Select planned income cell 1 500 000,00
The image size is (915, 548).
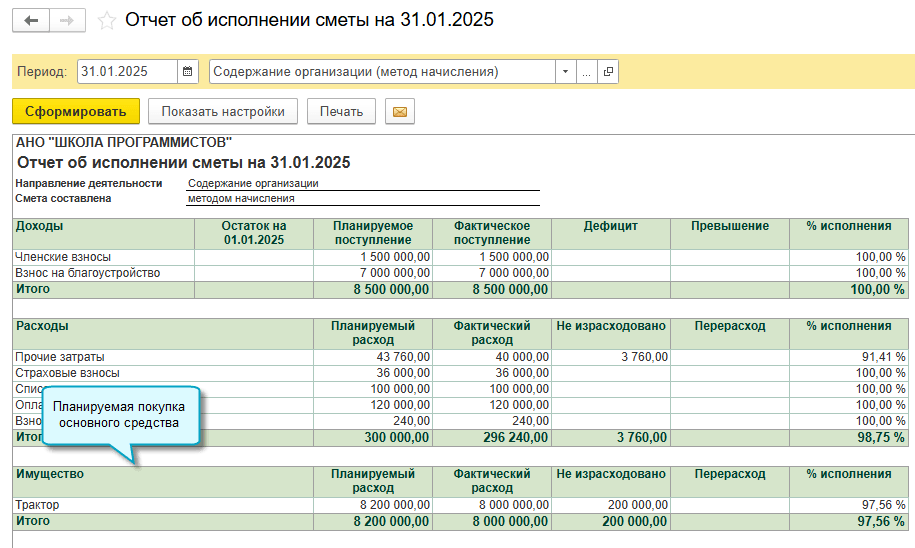pos(373,257)
